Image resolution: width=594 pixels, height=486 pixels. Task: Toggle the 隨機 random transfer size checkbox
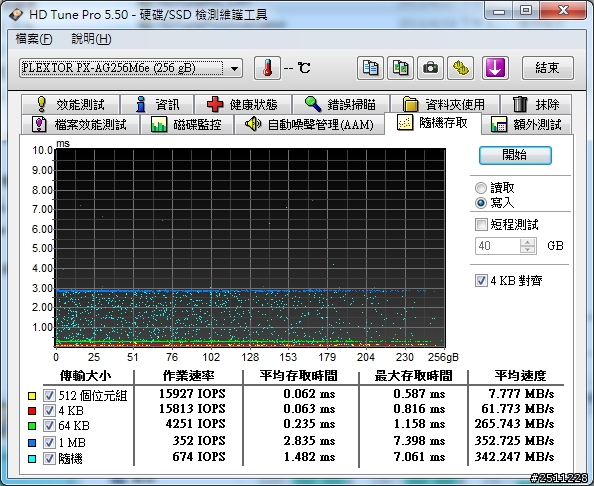[x=49, y=458]
